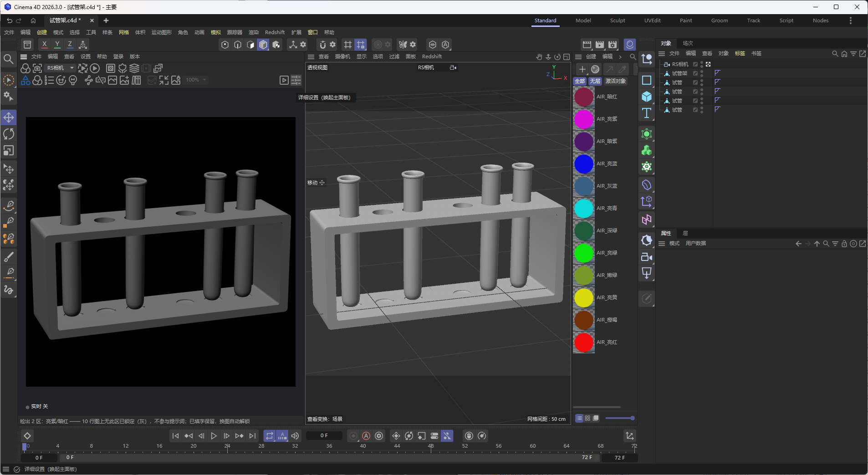Click Render to Picture Viewer icon
The image size is (868, 475).
click(x=600, y=45)
